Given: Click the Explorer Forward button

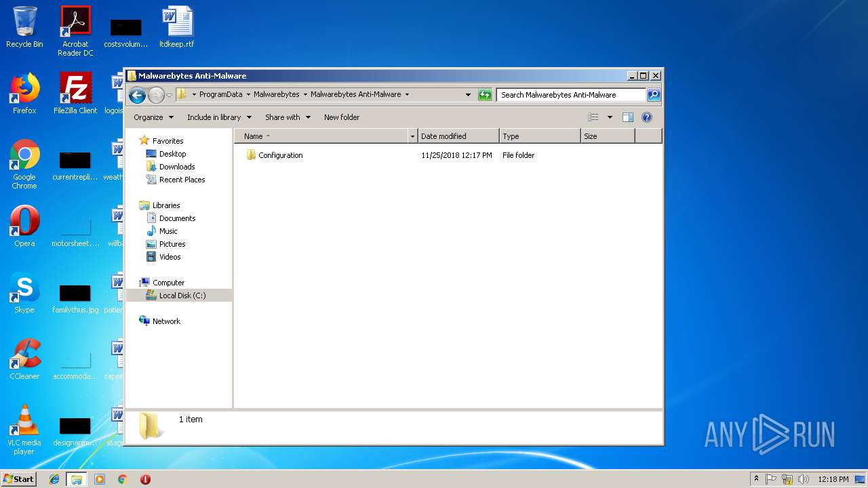Looking at the screenshot, I should (x=156, y=95).
